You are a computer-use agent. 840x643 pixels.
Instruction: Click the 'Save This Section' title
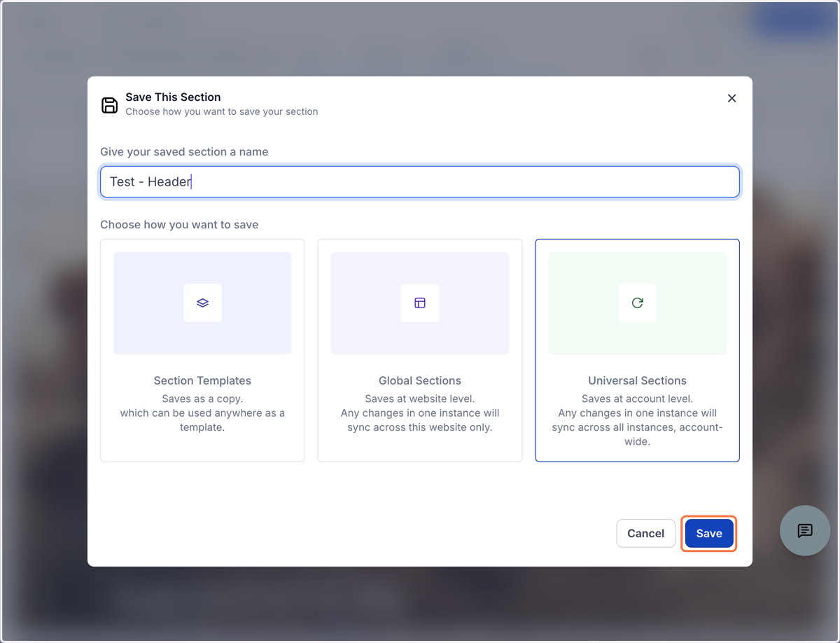tap(173, 97)
